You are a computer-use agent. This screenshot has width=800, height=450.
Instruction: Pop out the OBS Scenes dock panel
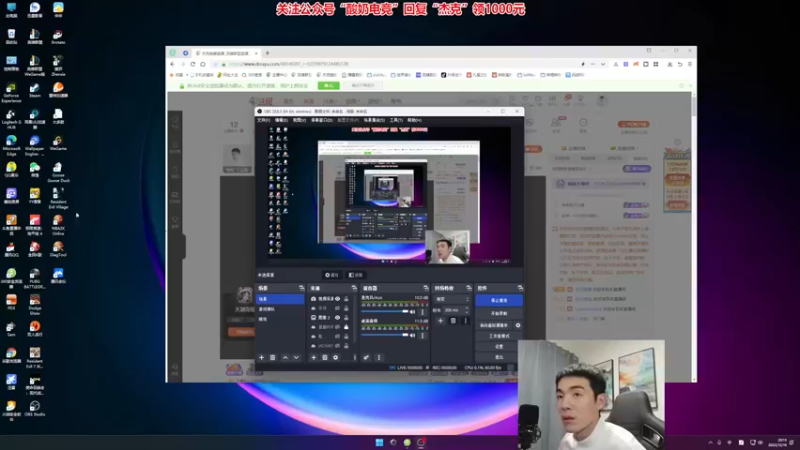[x=301, y=288]
